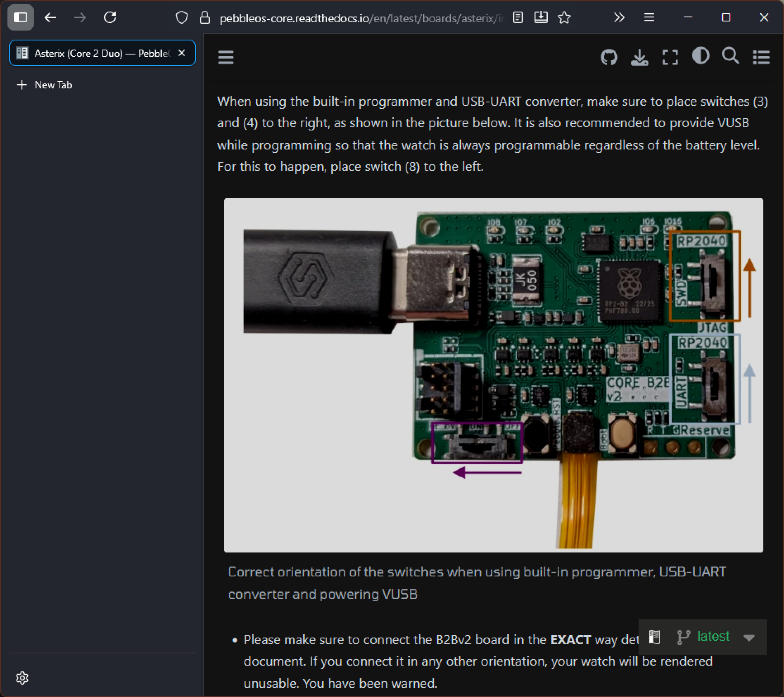The height and width of the screenshot is (697, 784).
Task: Click the plus icon beside New Tab
Action: (x=22, y=85)
